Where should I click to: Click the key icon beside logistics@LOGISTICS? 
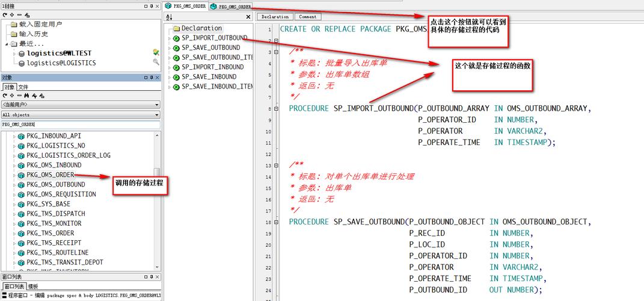point(156,62)
